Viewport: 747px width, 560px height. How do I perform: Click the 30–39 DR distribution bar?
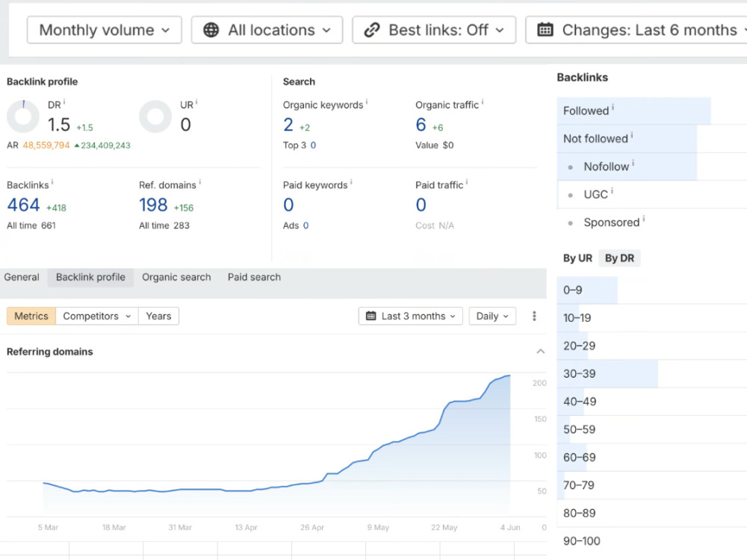pos(607,374)
